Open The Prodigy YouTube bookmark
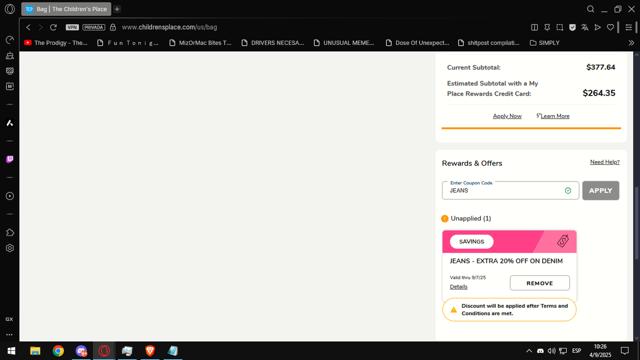This screenshot has height=360, width=640. pos(56,43)
